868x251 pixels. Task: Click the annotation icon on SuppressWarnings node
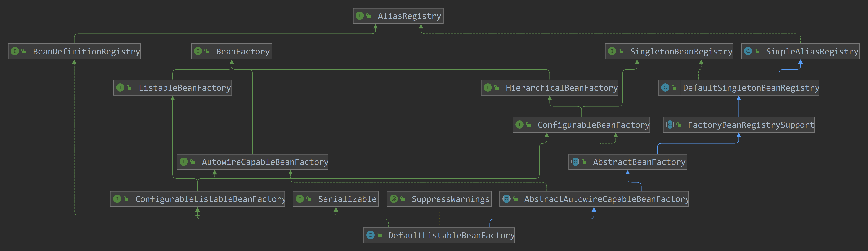394,199
